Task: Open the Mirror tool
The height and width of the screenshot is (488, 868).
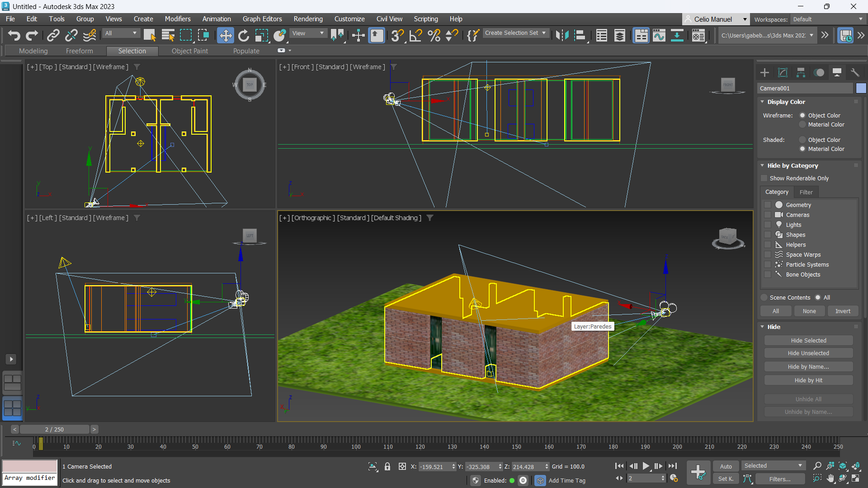Action: point(562,35)
